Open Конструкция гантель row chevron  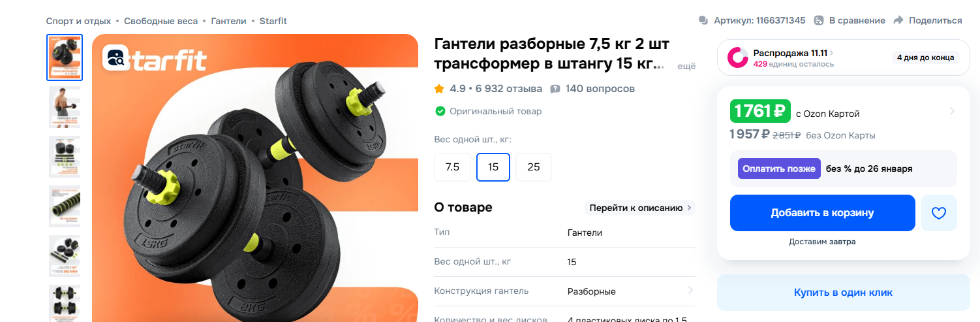tap(690, 291)
